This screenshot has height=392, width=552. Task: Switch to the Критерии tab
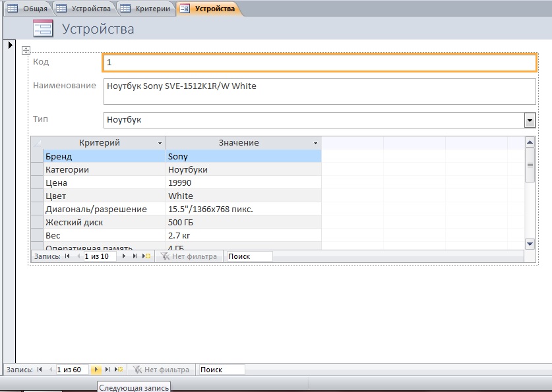(146, 9)
